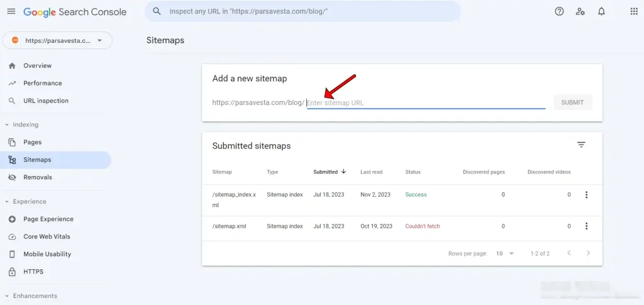
Task: Click the search magnifier in URL inspect bar
Action: pyautogui.click(x=157, y=11)
